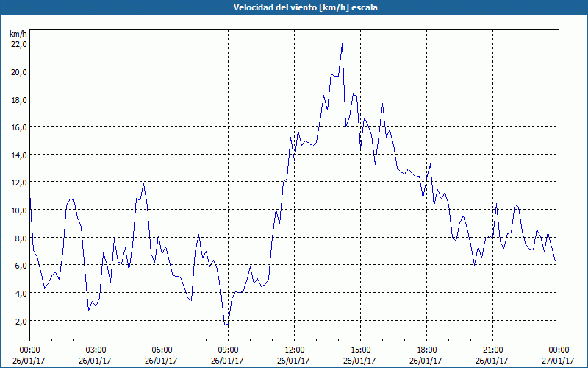Click the chart title "Velocidad del viento [km/h] escala"
The image size is (588, 368).
pos(305,7)
